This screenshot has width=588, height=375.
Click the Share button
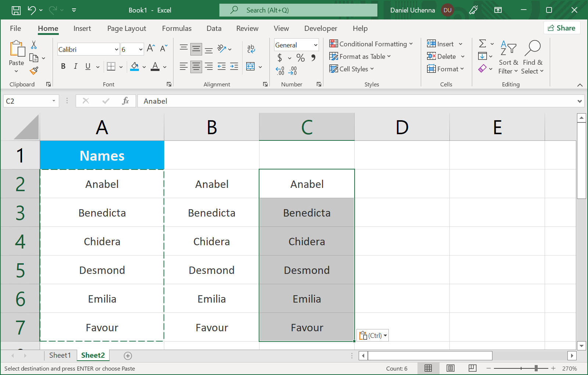[x=562, y=28]
